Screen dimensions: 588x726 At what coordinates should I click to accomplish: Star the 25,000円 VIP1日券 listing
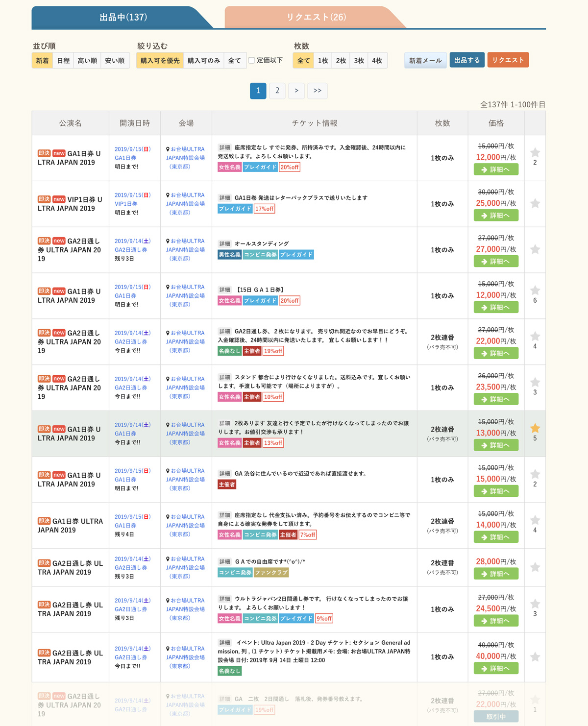click(535, 203)
